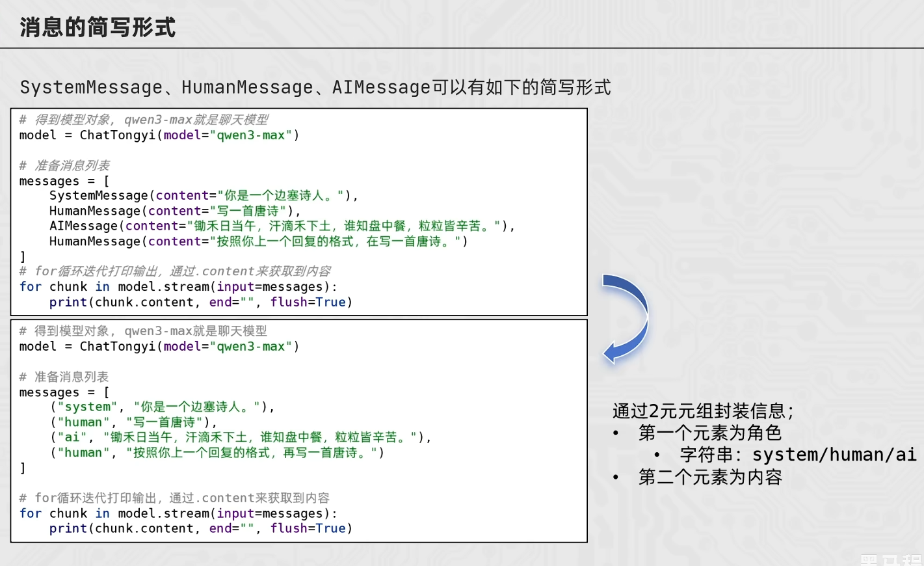
Task: Click the bullet 第二个元素为内容
Action: click(x=710, y=478)
